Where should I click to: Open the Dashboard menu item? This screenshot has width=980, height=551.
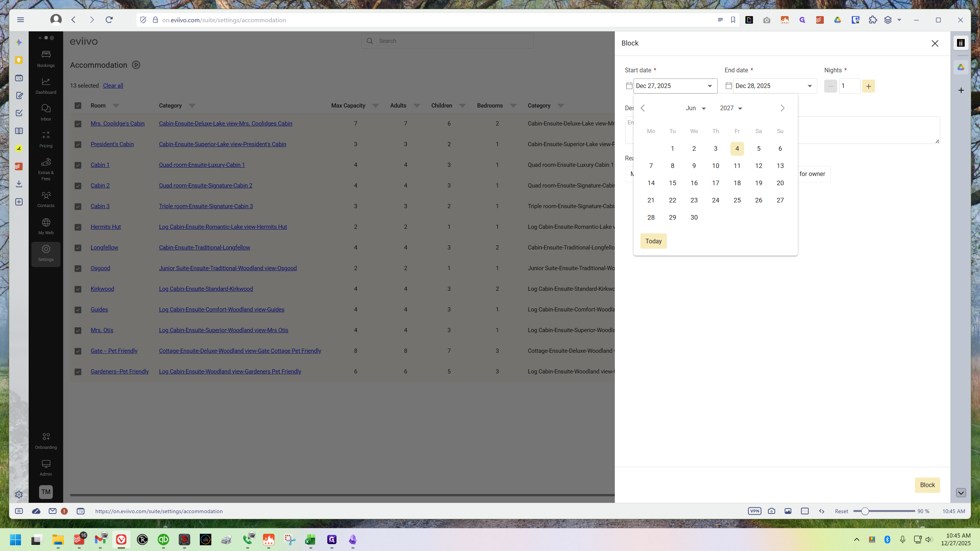(x=46, y=86)
